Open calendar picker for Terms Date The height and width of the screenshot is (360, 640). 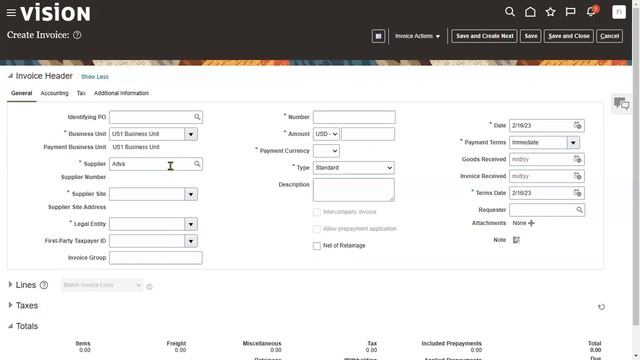577,193
